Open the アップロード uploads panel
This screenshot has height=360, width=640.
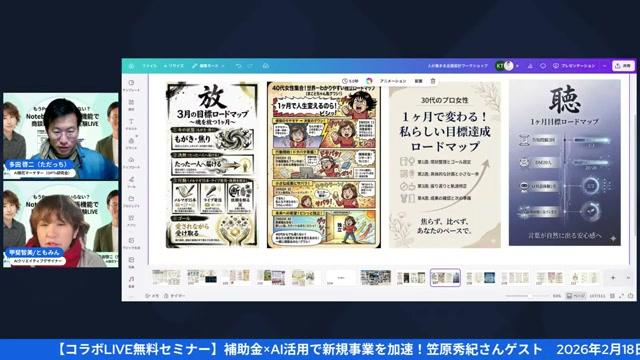[131, 163]
